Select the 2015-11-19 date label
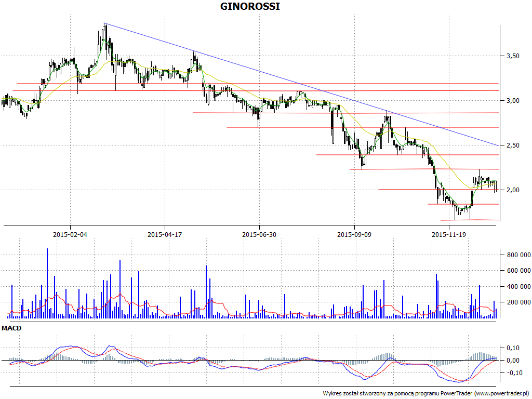This screenshot has width=532, height=399. pyautogui.click(x=448, y=234)
